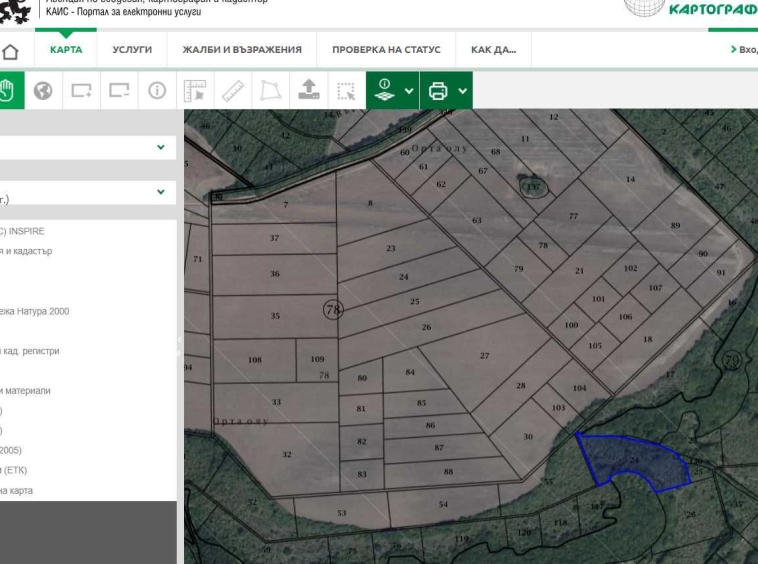Viewport: 758px width, 564px height.
Task: Open the УСЛУГИ tab
Action: pos(132,50)
